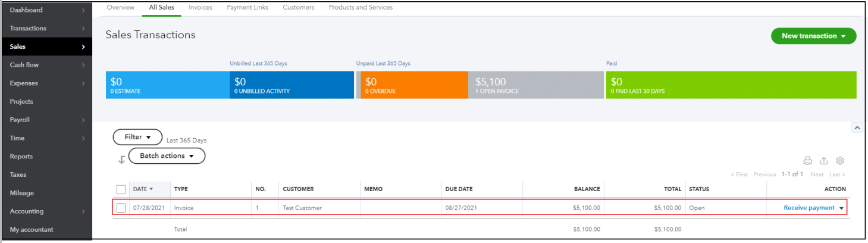Open the arrow next to Receive payment
Screen dimensions: 868x243
[x=841, y=208]
